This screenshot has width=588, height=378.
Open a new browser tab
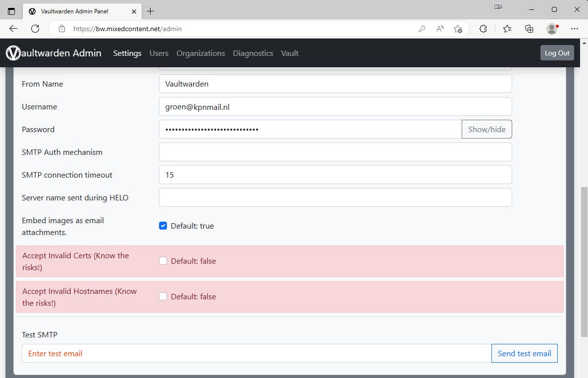coord(151,11)
